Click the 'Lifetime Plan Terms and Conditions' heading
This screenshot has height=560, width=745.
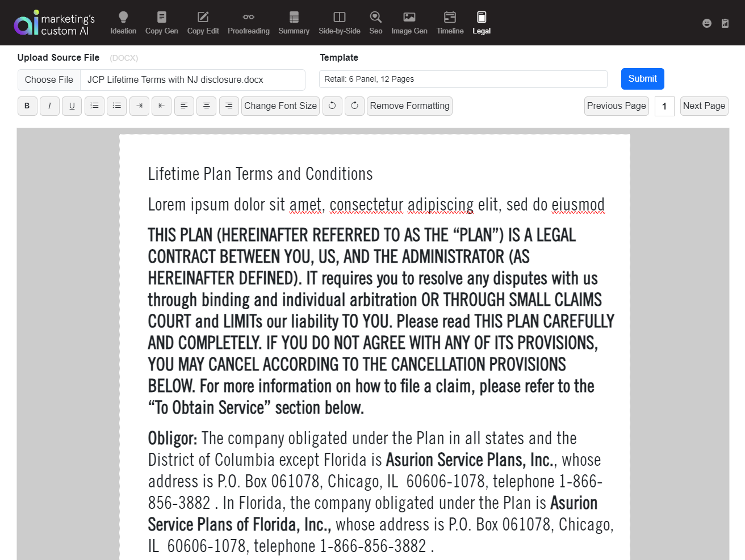[x=260, y=174]
